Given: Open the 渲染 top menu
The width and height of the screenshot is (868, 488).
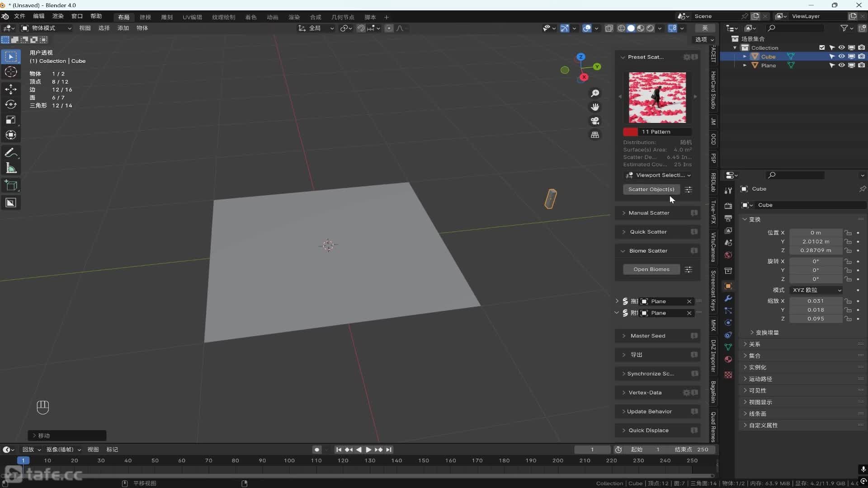Looking at the screenshot, I should coord(58,16).
